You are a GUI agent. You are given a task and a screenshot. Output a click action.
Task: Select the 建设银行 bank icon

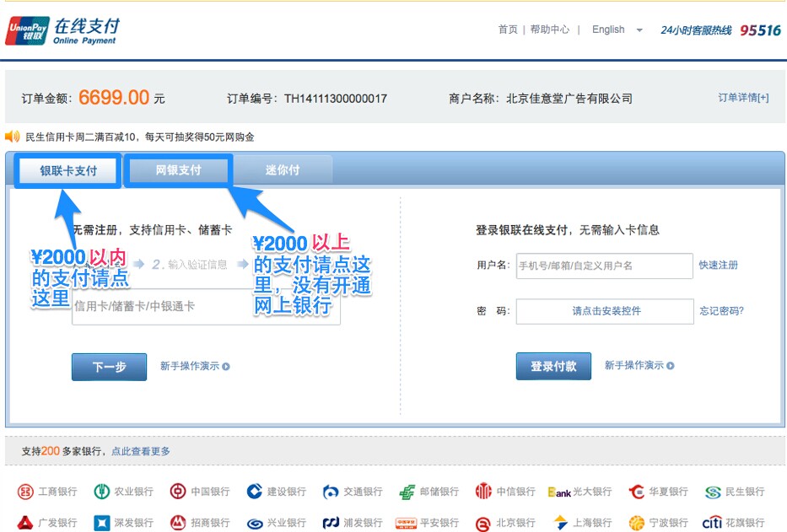[255, 492]
